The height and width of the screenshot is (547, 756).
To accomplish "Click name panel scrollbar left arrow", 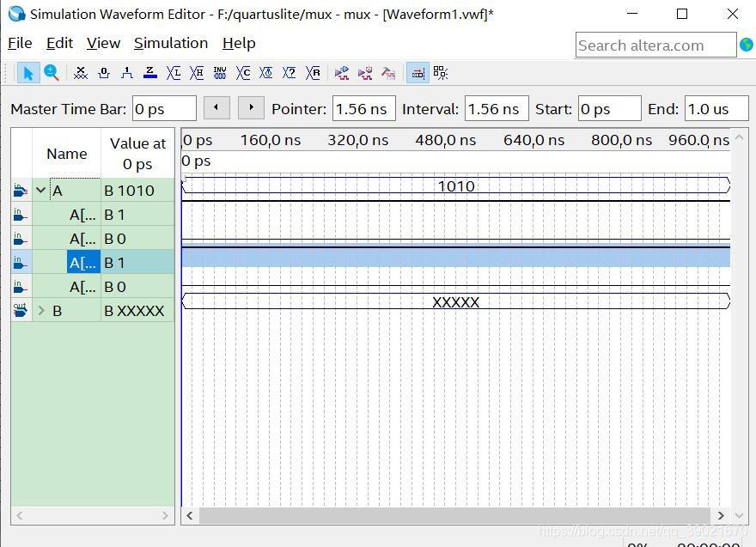I will point(19,516).
